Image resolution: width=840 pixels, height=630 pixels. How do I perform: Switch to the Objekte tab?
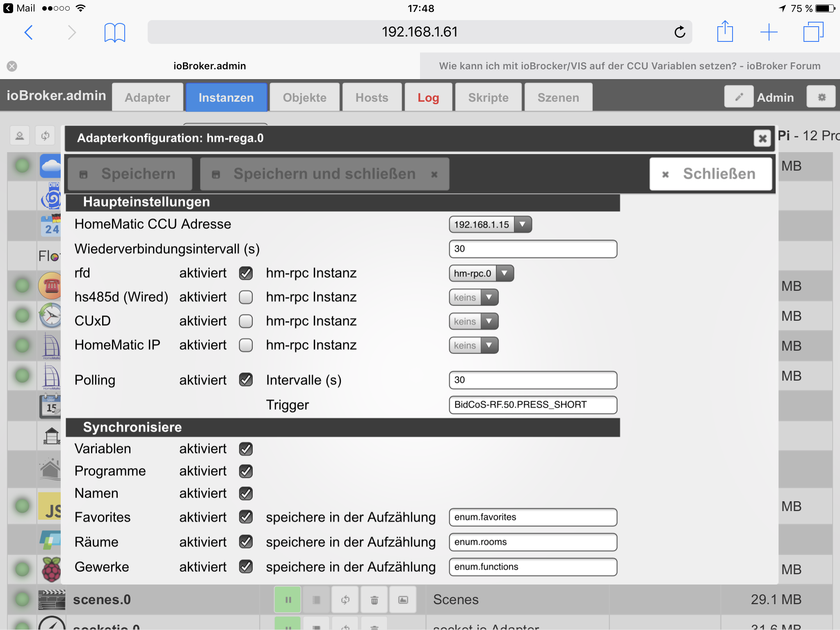tap(304, 98)
